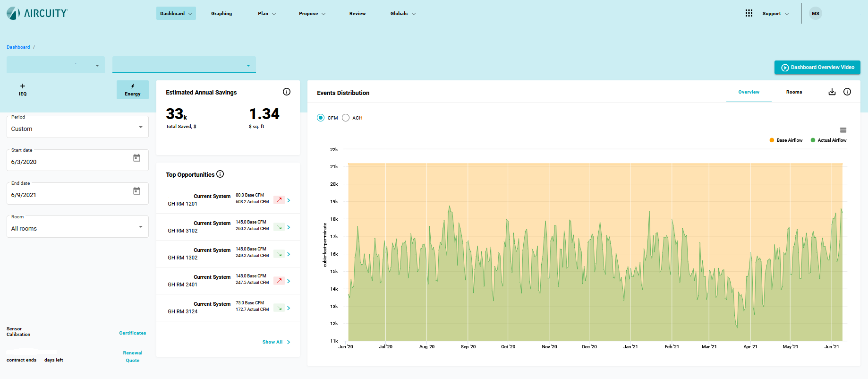The width and height of the screenshot is (868, 379).
Task: Switch to the Overview tab
Action: click(x=749, y=92)
